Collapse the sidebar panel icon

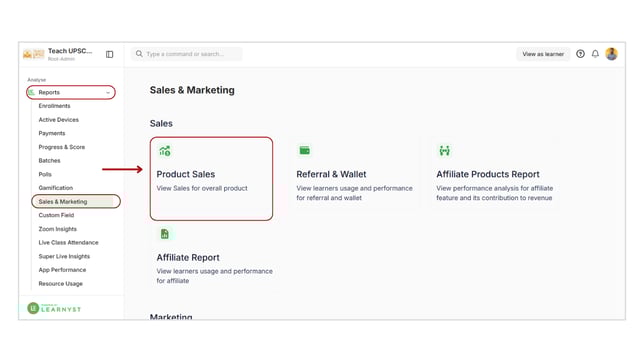coord(109,54)
